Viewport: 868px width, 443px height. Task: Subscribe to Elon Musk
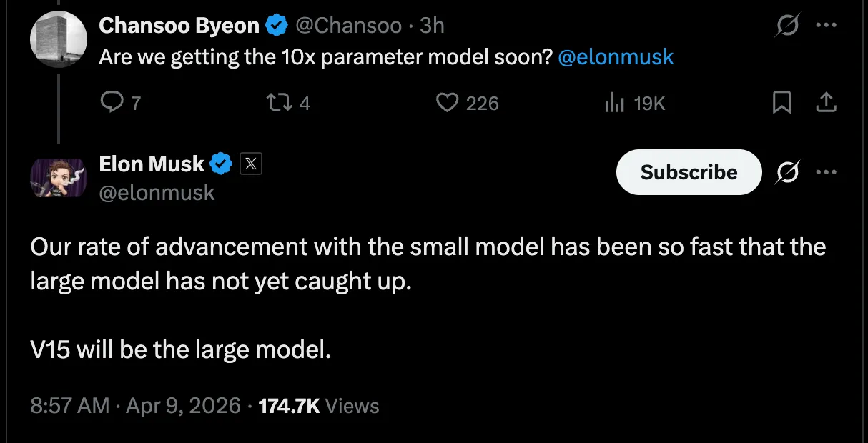pos(689,171)
